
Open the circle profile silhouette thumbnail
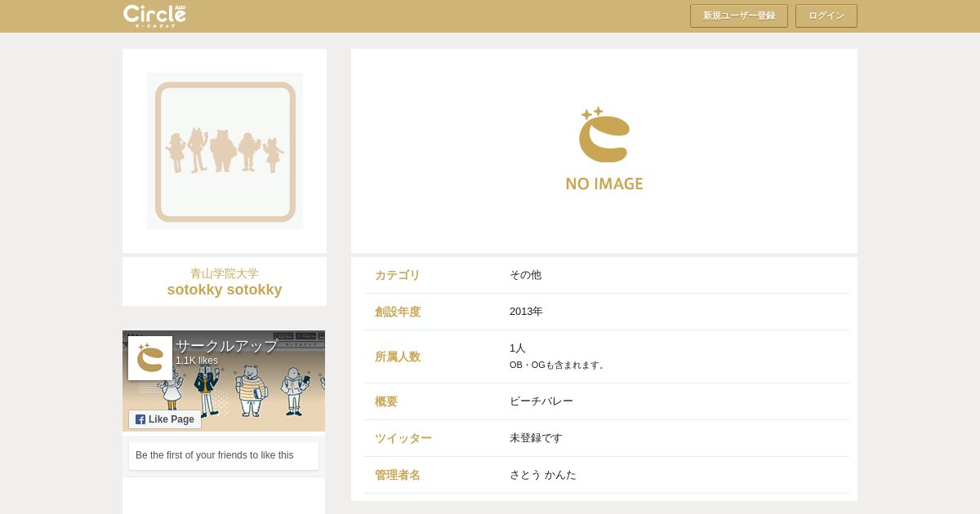(225, 151)
